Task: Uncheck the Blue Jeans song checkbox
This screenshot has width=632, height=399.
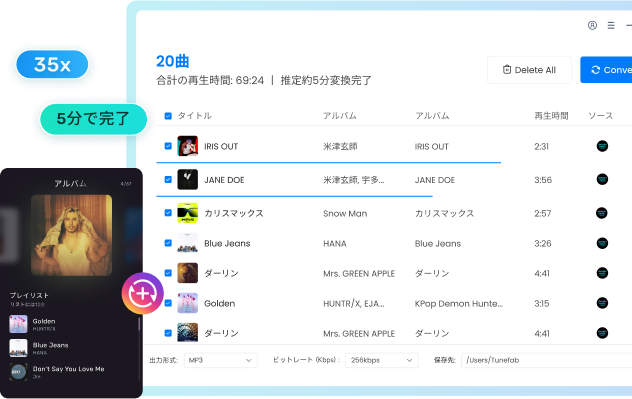Action: coord(168,243)
